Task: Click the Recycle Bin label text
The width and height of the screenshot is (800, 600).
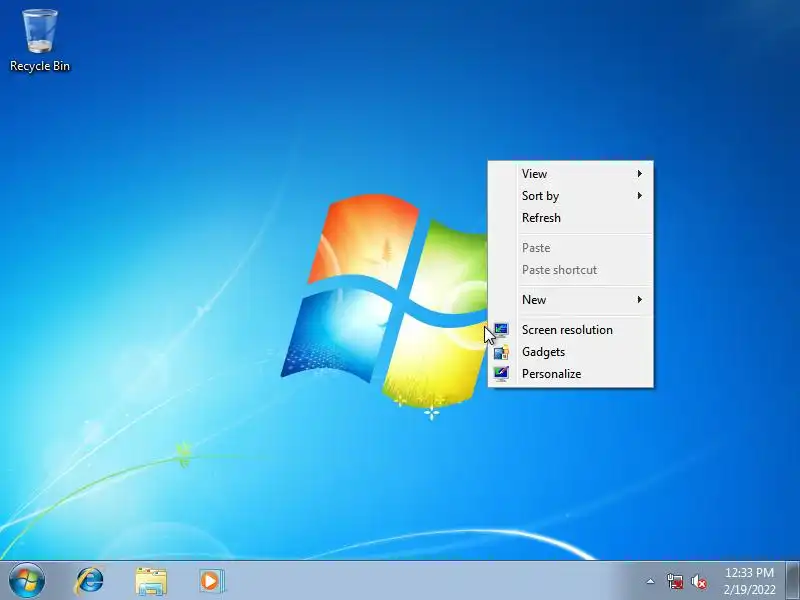Action: [40, 66]
